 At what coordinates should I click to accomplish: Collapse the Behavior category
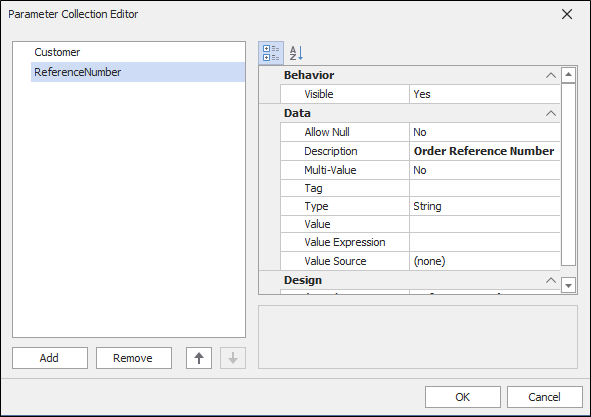click(551, 75)
